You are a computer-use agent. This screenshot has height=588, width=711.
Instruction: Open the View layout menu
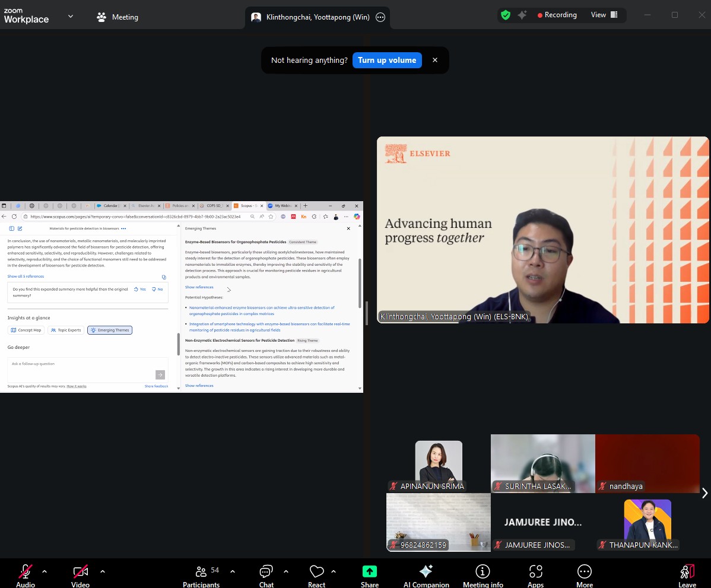pos(604,15)
